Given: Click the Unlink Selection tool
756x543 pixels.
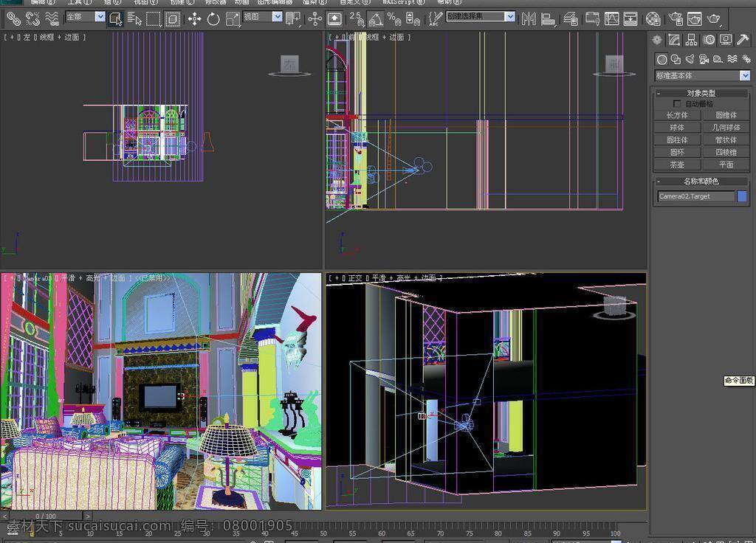Looking at the screenshot, I should (32, 18).
